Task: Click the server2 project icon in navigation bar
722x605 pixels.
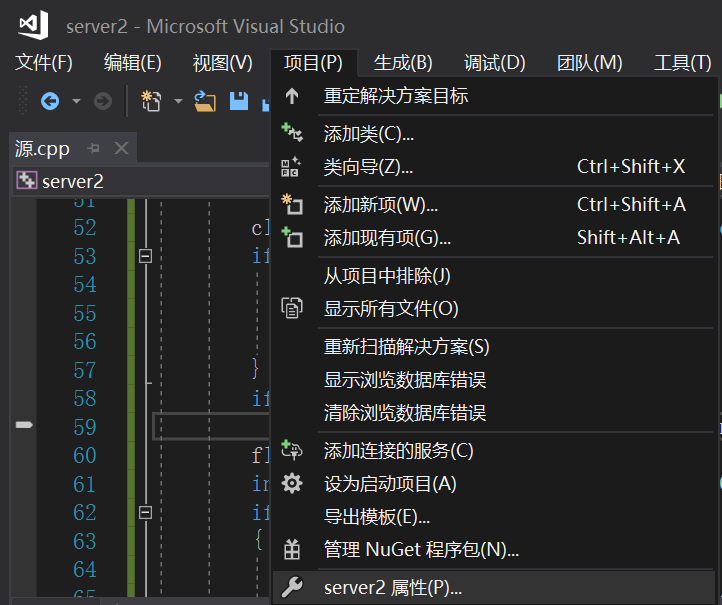Action: (x=26, y=180)
